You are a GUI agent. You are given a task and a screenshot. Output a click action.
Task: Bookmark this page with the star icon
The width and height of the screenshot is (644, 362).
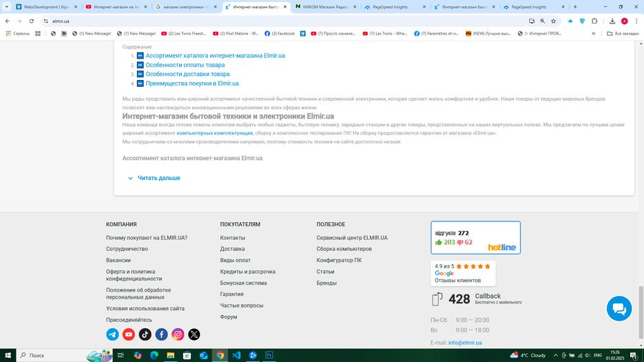[x=553, y=21]
